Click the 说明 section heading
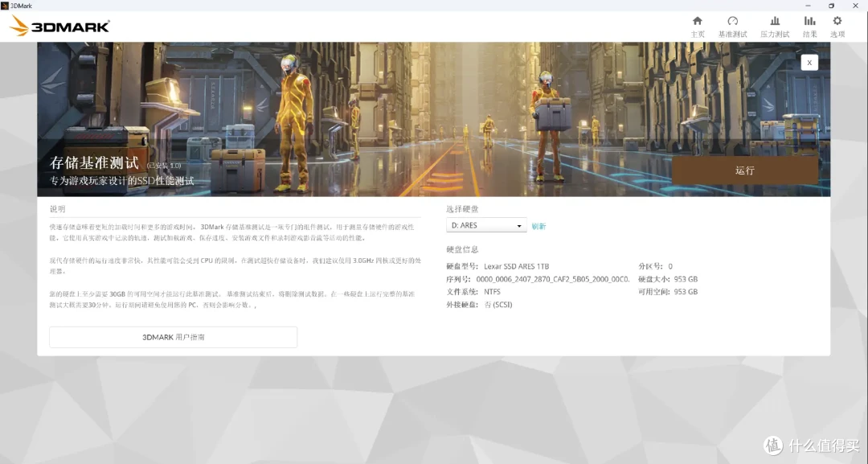The width and height of the screenshot is (868, 464). (x=58, y=209)
